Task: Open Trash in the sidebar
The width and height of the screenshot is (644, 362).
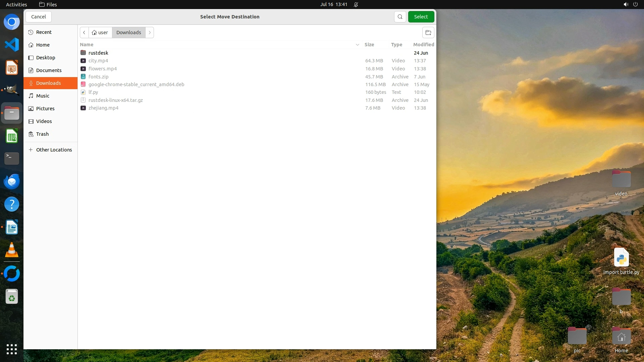Action: pos(42,134)
